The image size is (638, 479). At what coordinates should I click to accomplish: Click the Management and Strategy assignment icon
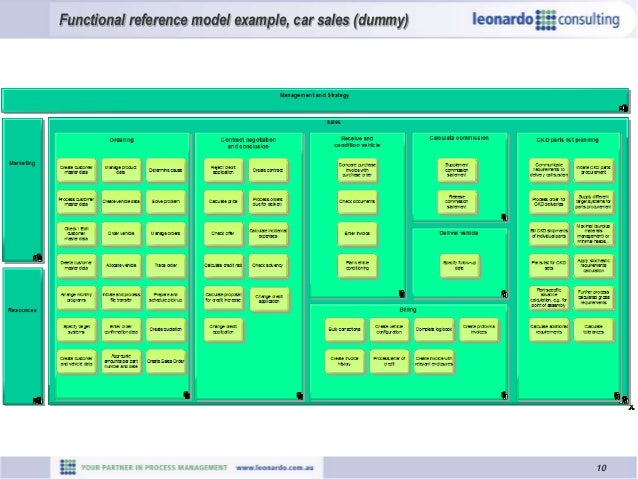[623, 108]
